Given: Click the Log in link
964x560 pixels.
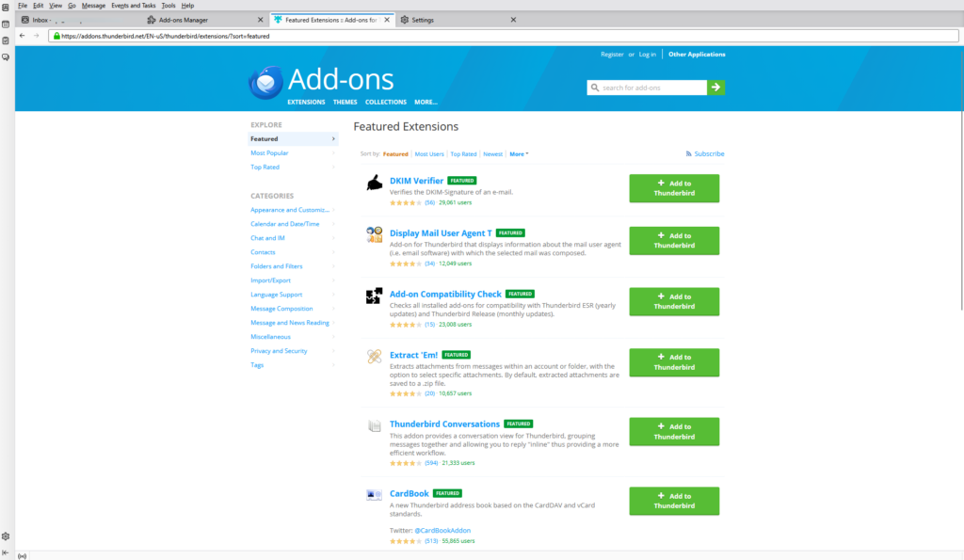Looking at the screenshot, I should point(648,54).
